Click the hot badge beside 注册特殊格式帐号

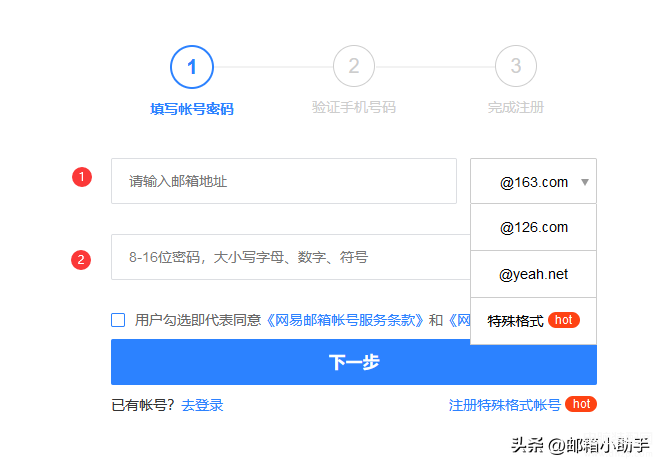pos(581,404)
